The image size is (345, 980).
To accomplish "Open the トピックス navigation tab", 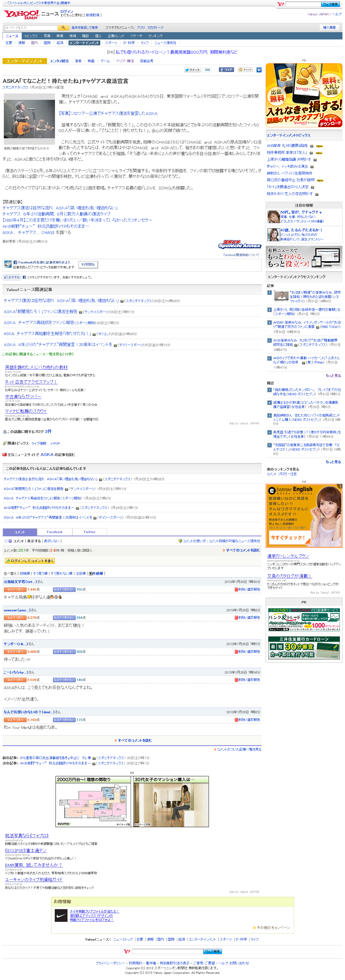I will coord(31,36).
